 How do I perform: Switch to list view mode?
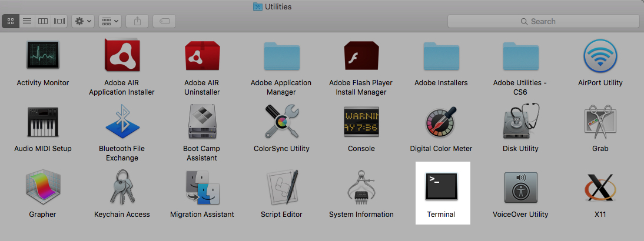point(26,21)
